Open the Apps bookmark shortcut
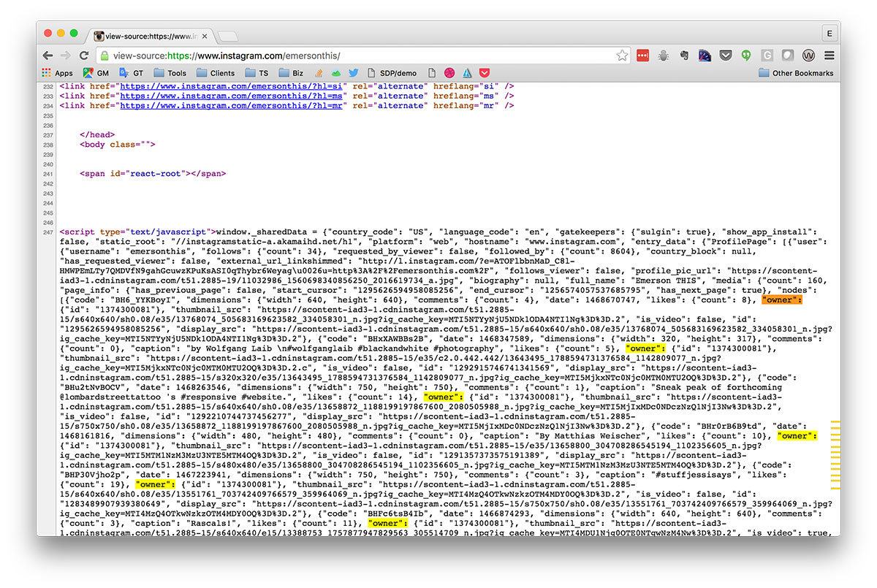Screen dimensions: 877x588 coord(57,73)
